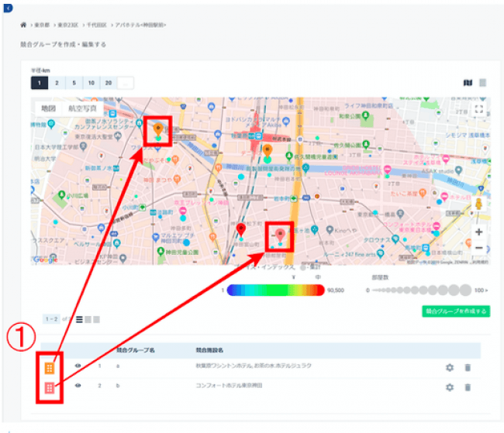The image size is (504, 433).
Task: Click group name 'b' cell
Action: pyautogui.click(x=118, y=386)
